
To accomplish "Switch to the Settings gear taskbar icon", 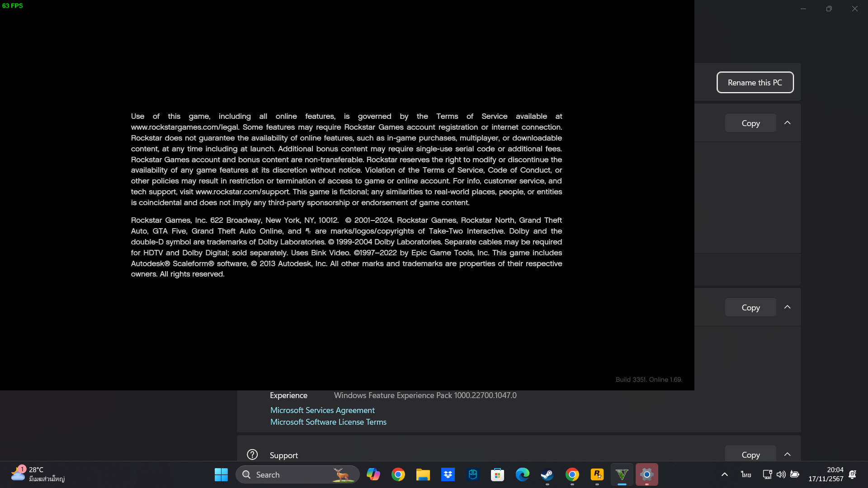I will click(x=647, y=474).
